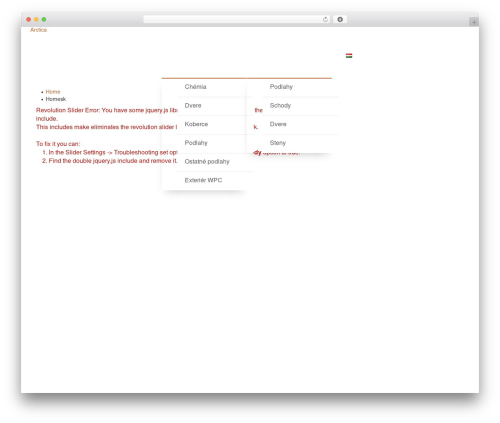Close the browser window with red button
This screenshot has width=500, height=423.
pos(29,19)
